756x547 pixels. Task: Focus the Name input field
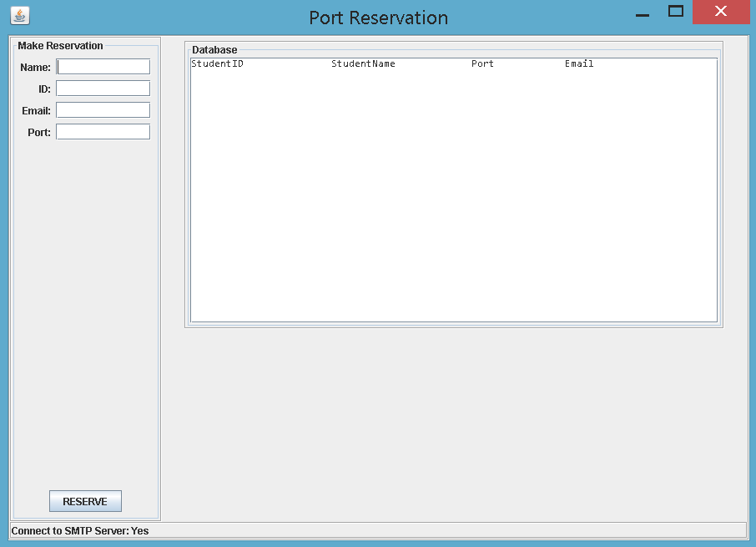click(103, 67)
